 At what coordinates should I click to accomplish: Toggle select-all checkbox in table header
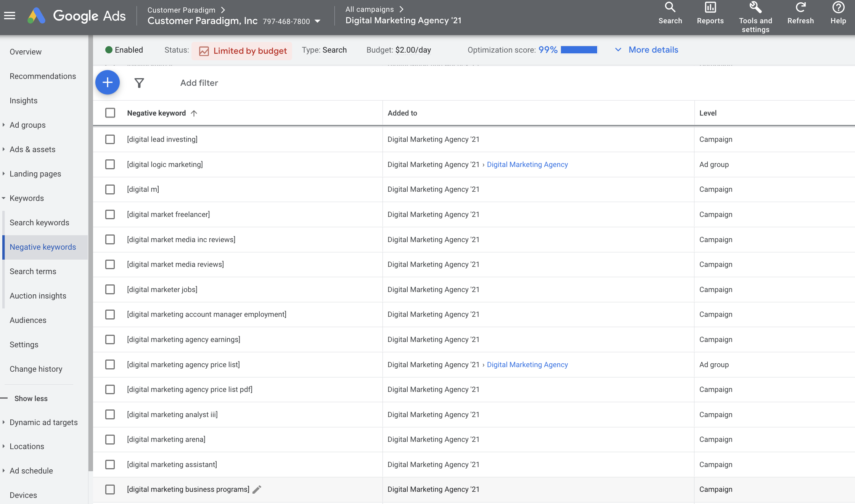(110, 113)
